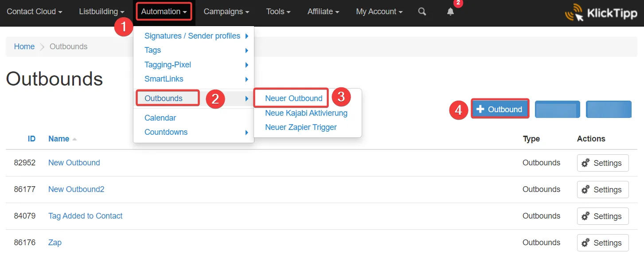Go to the Home breadcrumb link
This screenshot has height=278, width=644.
point(24,47)
